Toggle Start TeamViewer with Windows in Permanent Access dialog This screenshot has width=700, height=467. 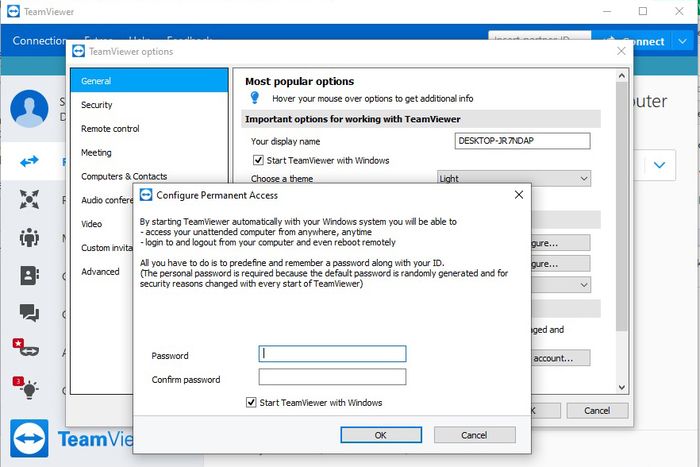[x=251, y=402]
